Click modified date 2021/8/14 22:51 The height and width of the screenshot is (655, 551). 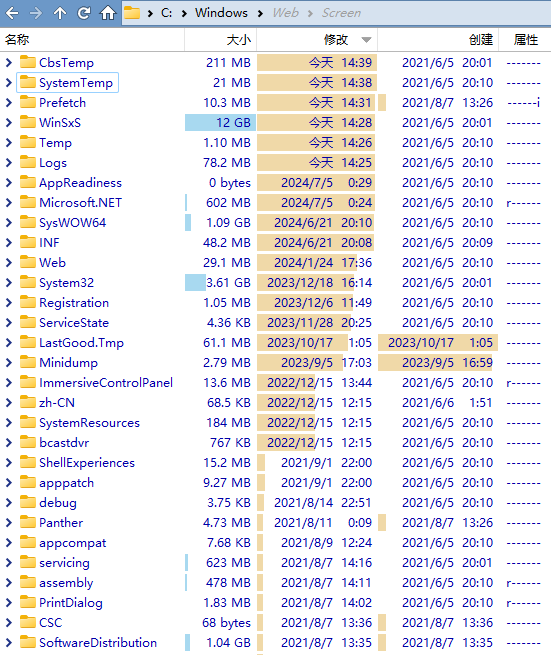323,503
